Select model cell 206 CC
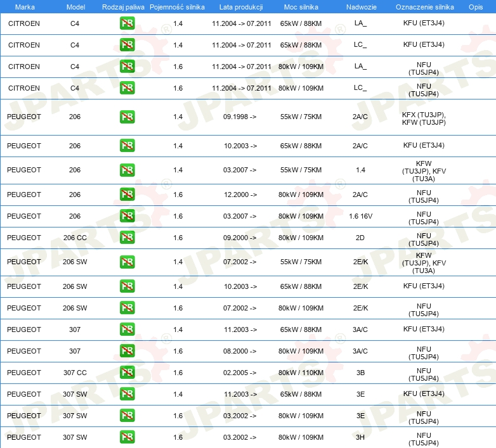 pyautogui.click(x=75, y=238)
